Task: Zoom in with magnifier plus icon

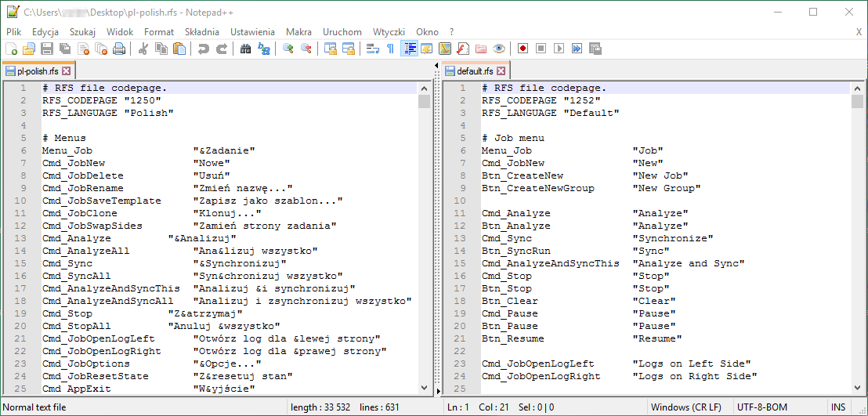Action: (288, 49)
